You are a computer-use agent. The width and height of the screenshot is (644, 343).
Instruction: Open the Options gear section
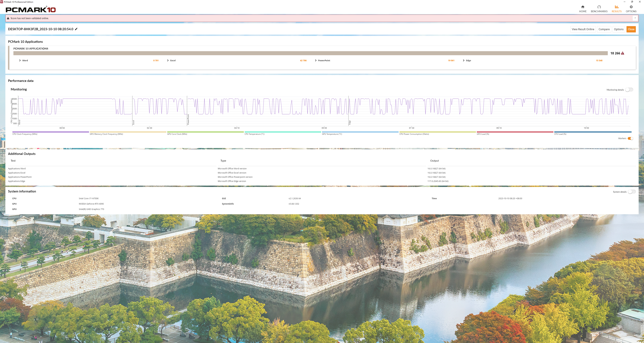631,9
